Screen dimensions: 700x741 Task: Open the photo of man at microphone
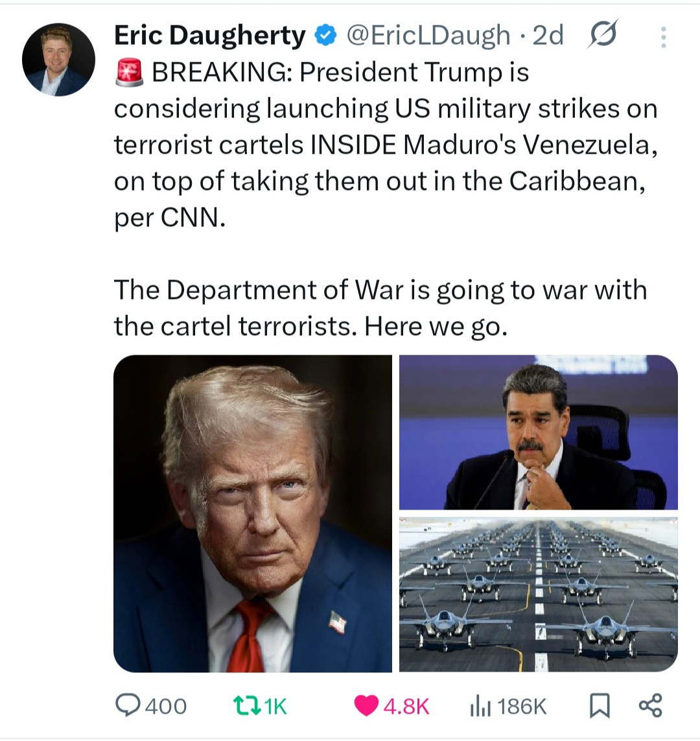click(x=539, y=432)
